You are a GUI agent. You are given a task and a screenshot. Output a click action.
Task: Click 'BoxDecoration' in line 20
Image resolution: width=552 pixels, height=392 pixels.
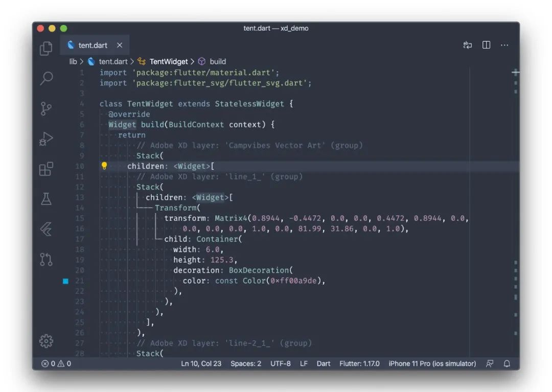259,270
